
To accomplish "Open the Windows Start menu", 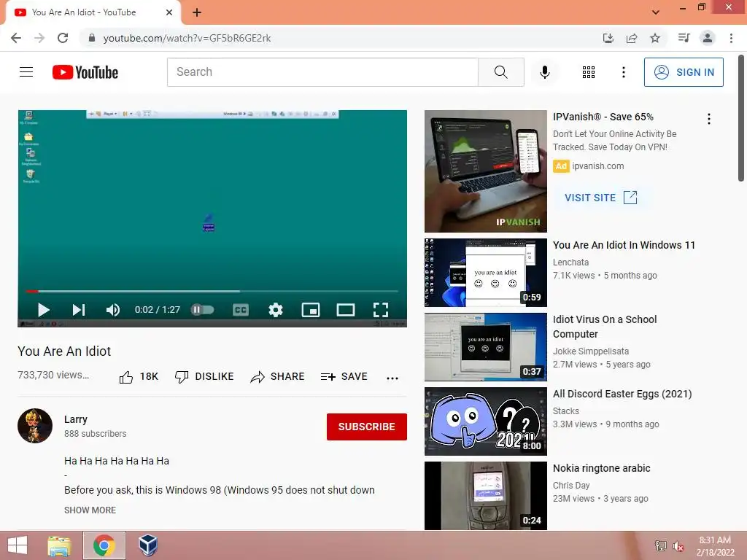I will point(18,545).
